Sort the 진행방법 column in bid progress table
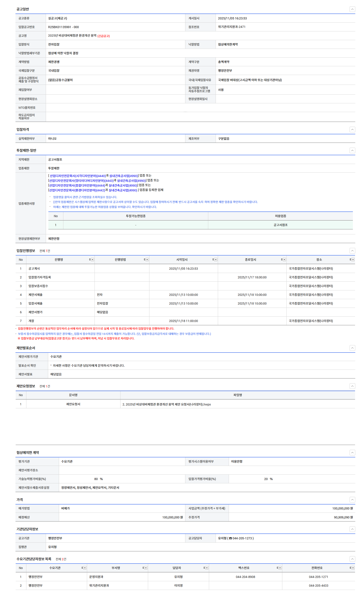The image size is (364, 598). pos(145,260)
